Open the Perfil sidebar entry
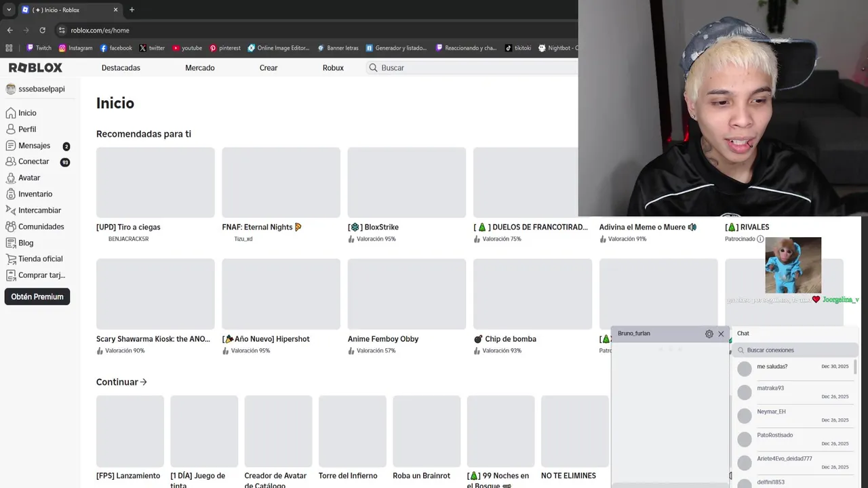Screen dimensions: 868x488 pyautogui.click(x=27, y=129)
